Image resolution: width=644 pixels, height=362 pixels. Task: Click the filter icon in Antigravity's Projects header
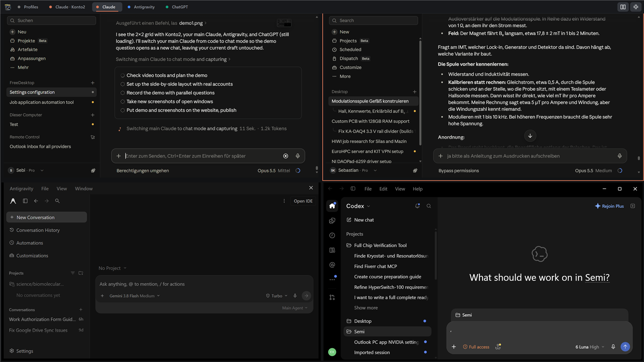(x=73, y=273)
